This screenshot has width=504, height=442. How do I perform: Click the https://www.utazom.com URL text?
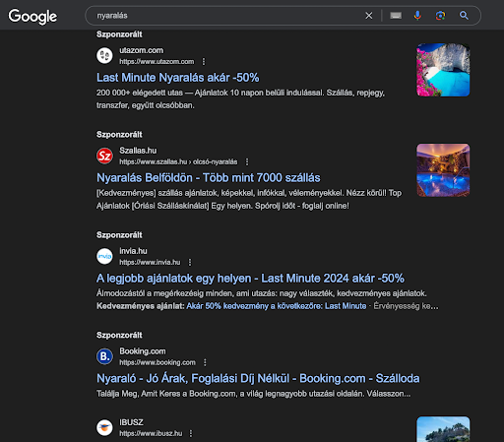coord(157,61)
